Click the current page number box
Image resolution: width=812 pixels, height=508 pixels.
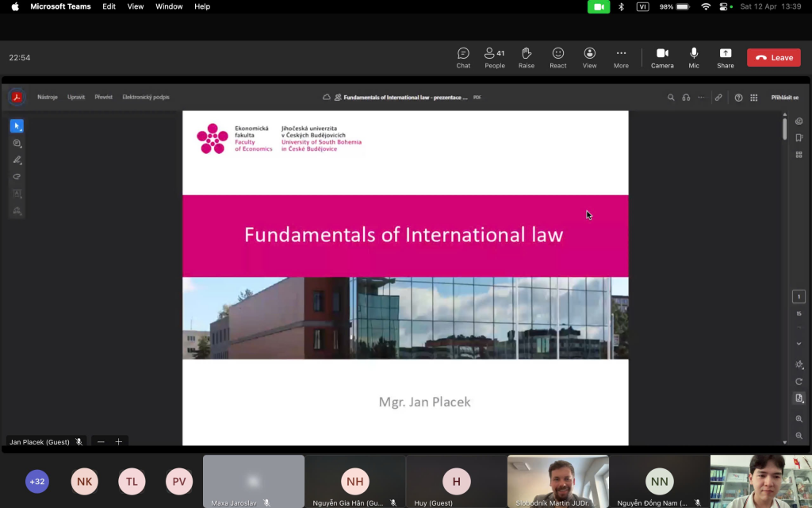coord(799,297)
